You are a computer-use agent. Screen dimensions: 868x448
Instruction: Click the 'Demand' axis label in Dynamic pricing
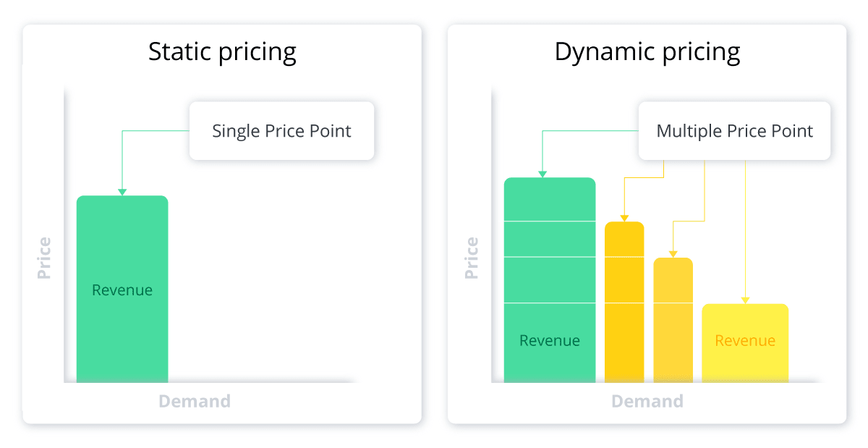pyautogui.click(x=647, y=401)
